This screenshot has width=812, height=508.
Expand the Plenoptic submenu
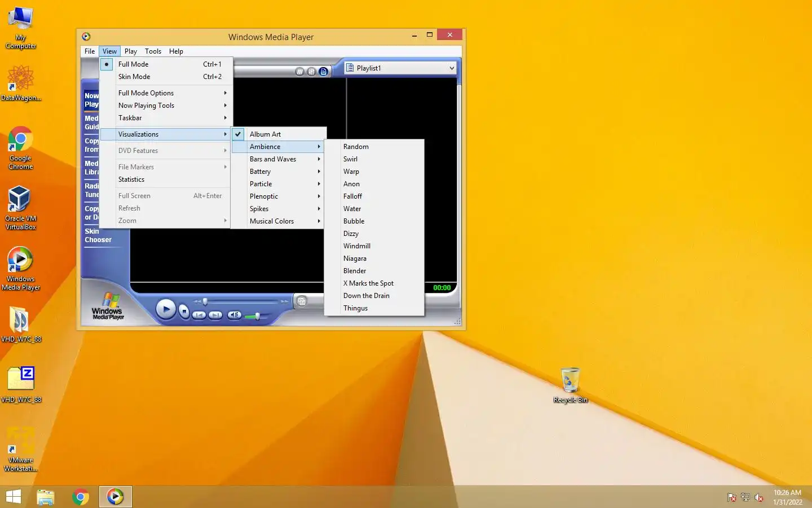pos(279,196)
